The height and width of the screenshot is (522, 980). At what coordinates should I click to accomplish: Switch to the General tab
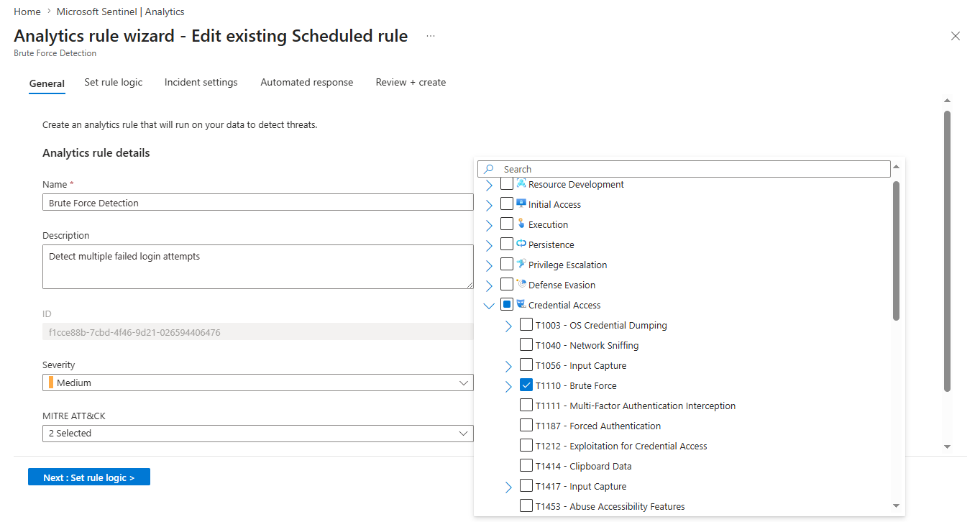click(47, 83)
